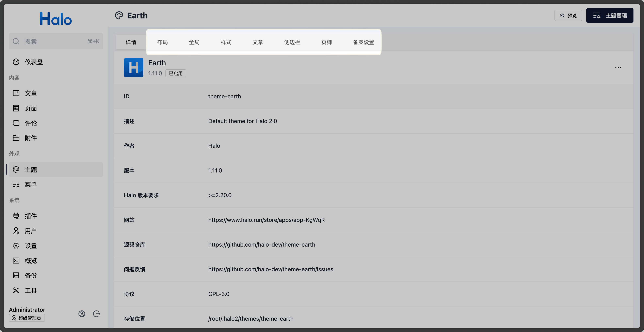Open comments via the speech bubble icon

pos(16,123)
